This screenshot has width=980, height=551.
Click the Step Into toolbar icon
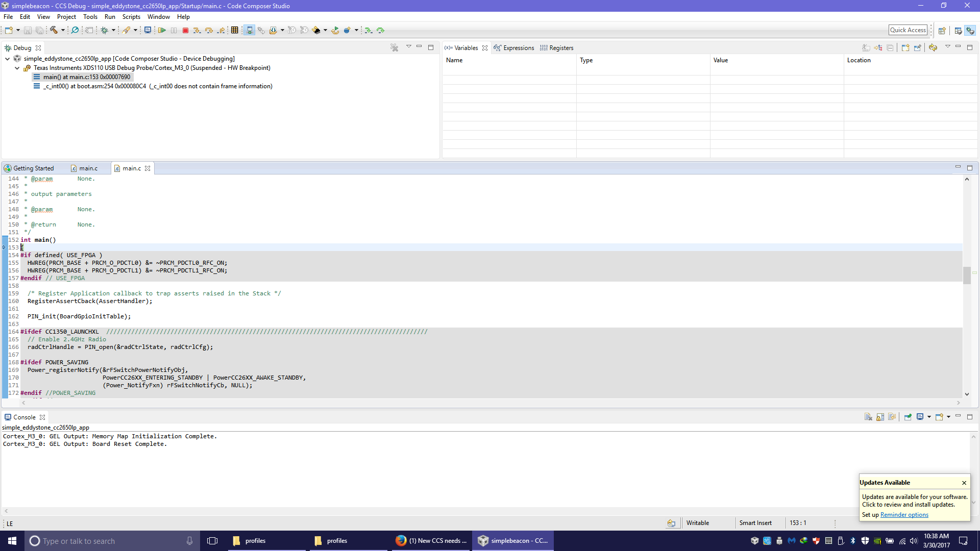[197, 31]
